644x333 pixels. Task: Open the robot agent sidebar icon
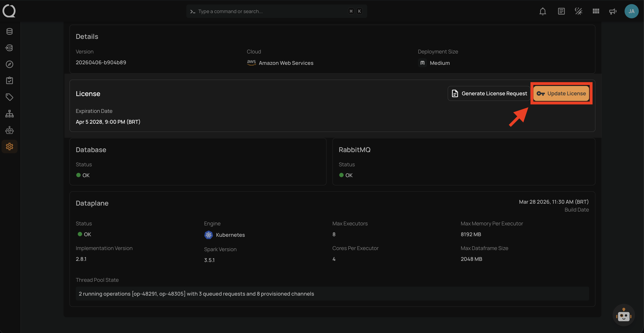pos(10,130)
